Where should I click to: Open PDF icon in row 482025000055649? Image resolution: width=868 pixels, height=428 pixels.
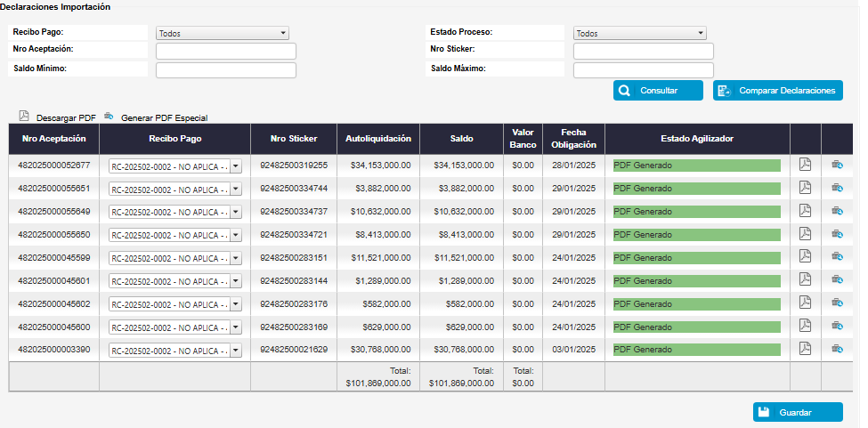point(805,211)
